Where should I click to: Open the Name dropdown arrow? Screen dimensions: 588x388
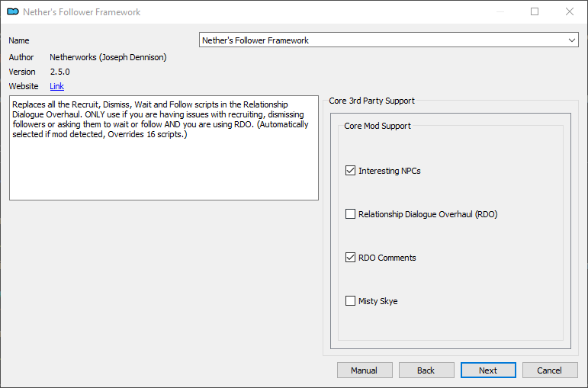(571, 40)
